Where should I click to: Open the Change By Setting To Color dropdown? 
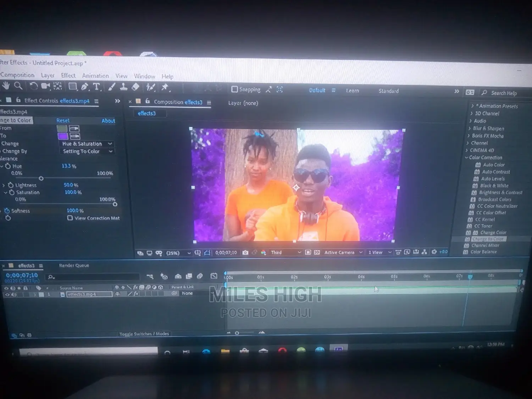[x=87, y=151]
